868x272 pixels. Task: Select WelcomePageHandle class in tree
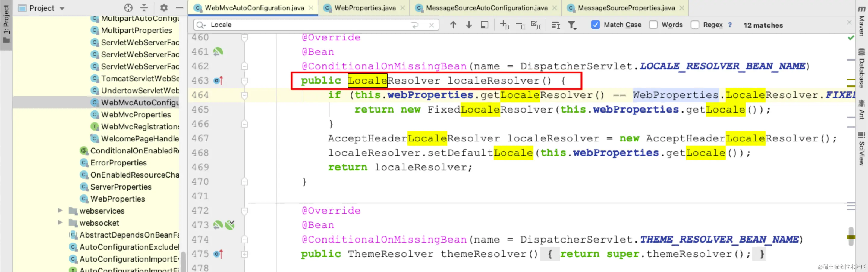coord(135,138)
